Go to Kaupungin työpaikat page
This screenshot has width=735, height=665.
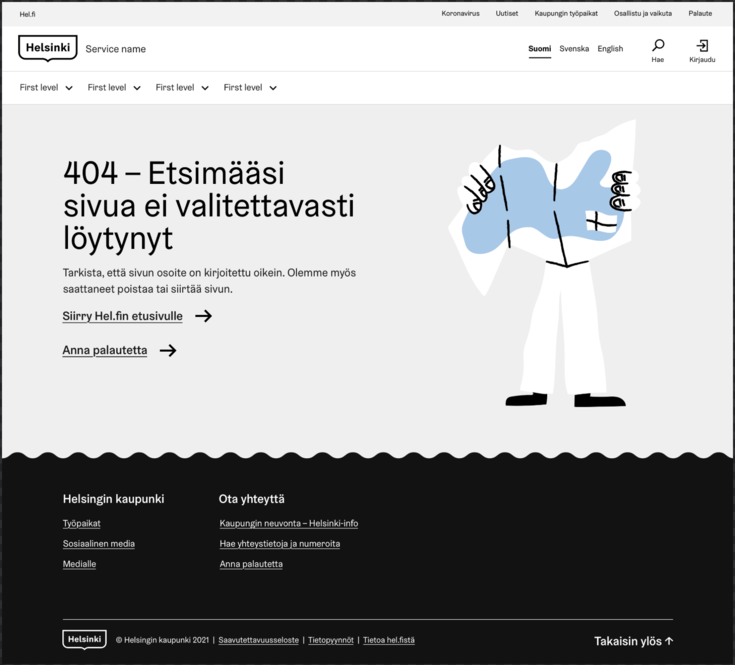[x=565, y=14]
